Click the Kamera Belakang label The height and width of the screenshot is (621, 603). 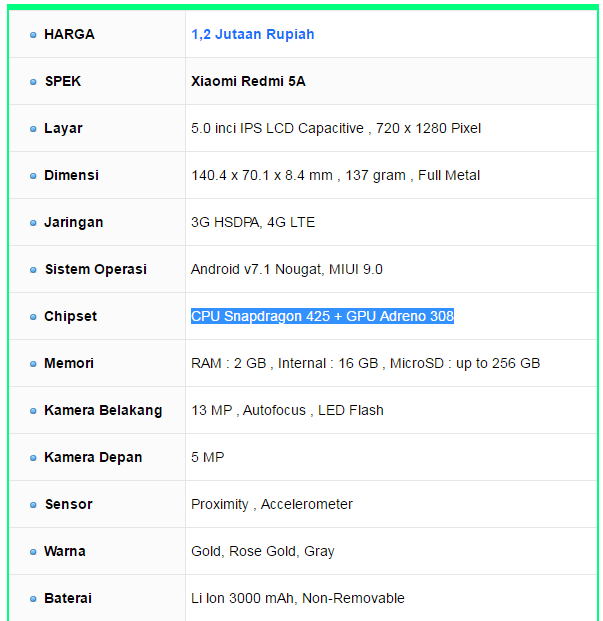(x=103, y=410)
